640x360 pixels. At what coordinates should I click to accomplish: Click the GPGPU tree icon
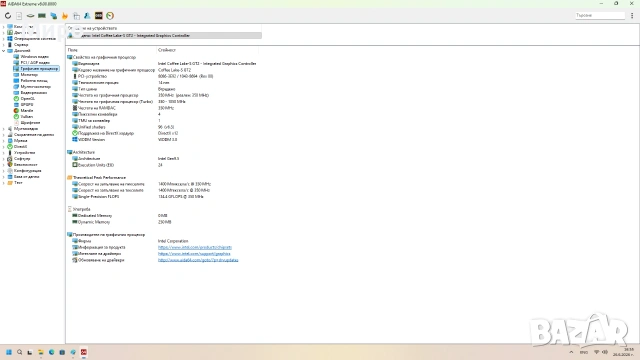click(x=16, y=104)
